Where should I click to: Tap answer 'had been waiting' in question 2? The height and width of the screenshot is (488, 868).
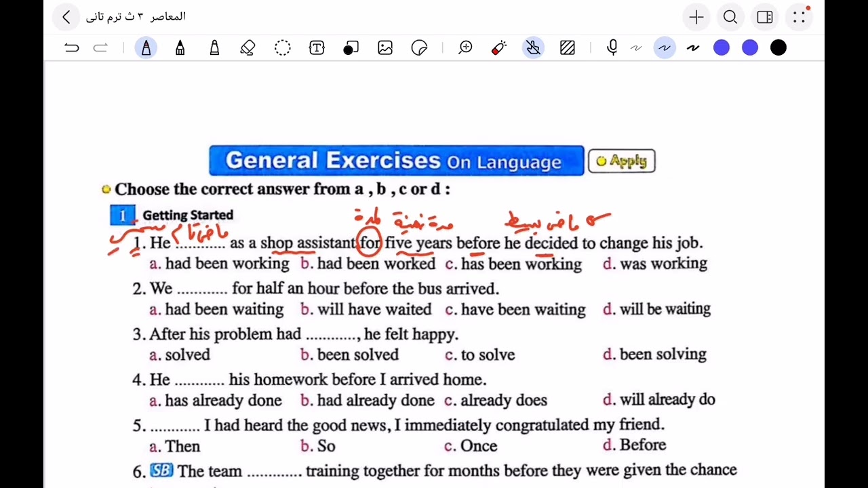click(224, 310)
